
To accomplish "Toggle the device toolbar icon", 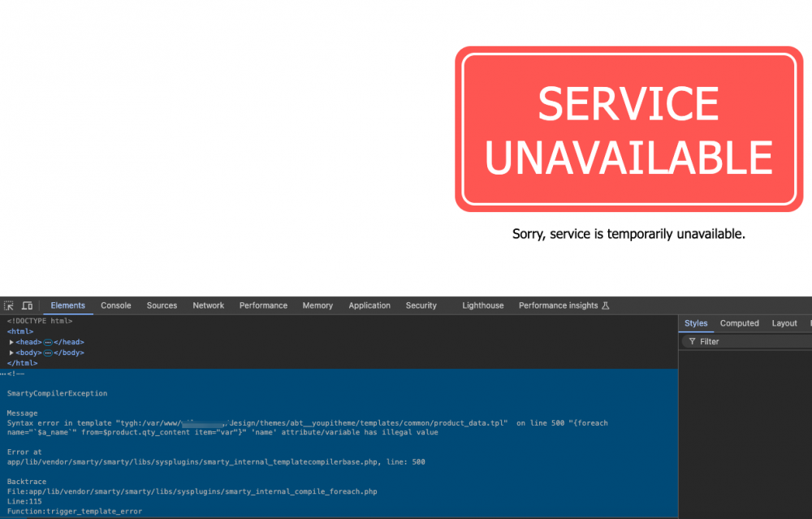I will pyautogui.click(x=27, y=305).
